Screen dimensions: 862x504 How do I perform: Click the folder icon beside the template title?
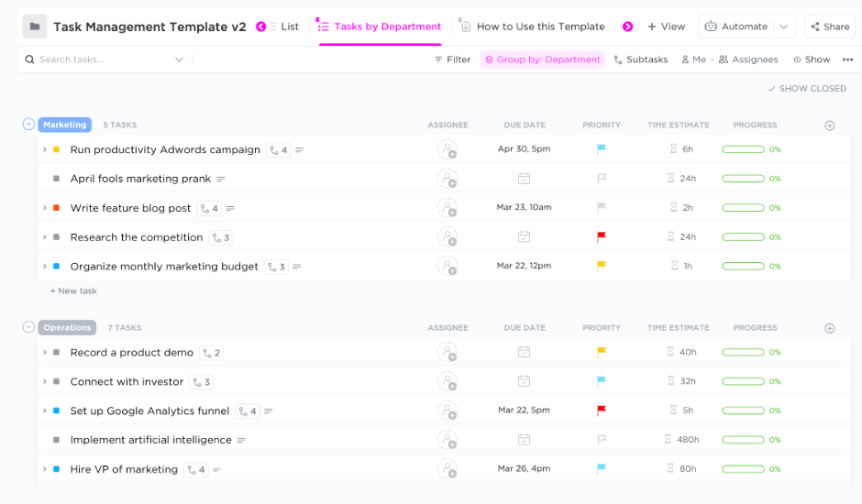coord(34,27)
